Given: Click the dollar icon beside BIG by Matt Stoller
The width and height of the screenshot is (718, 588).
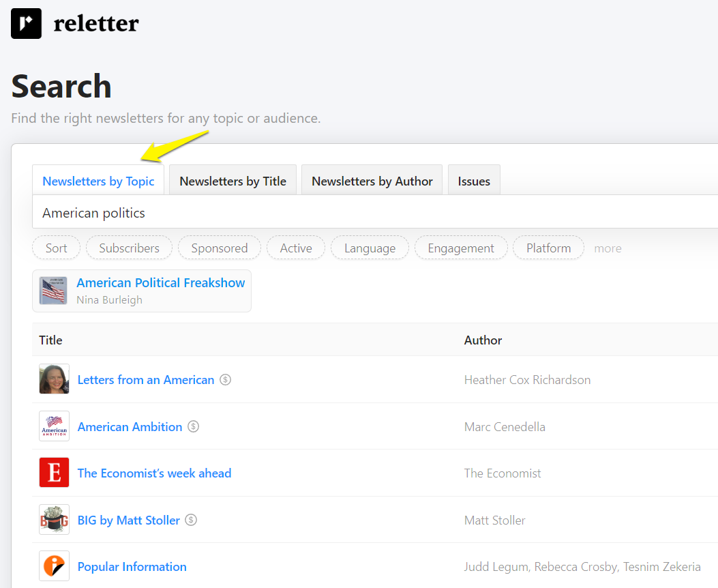Looking at the screenshot, I should [x=191, y=520].
